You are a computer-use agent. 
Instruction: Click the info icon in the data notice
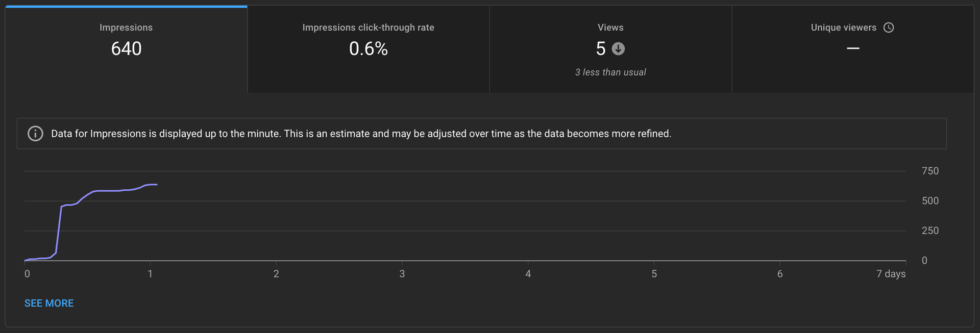pyautogui.click(x=35, y=134)
